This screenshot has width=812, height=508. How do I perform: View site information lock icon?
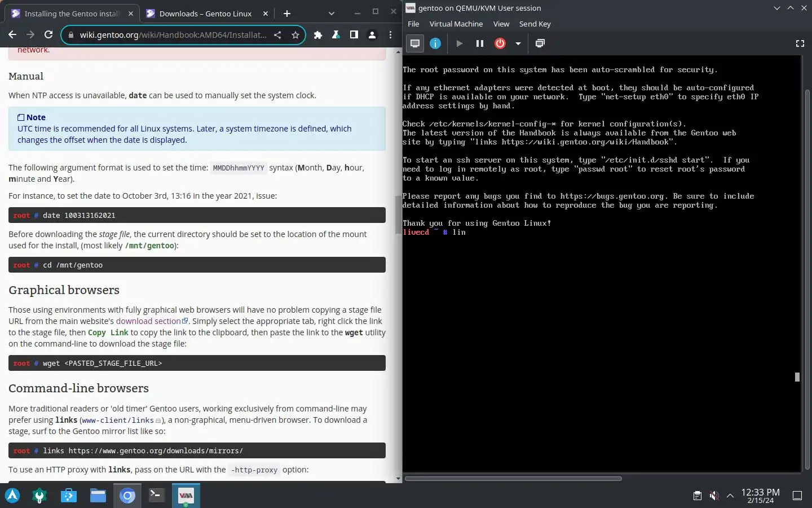(70, 35)
